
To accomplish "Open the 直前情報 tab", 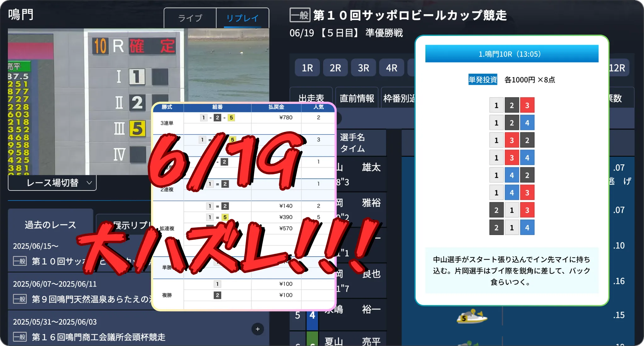I will point(357,98).
